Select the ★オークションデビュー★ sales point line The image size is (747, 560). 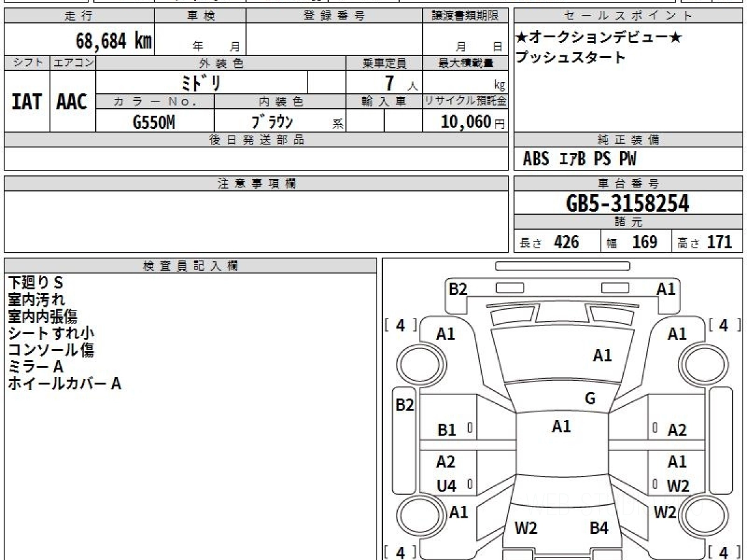599,37
